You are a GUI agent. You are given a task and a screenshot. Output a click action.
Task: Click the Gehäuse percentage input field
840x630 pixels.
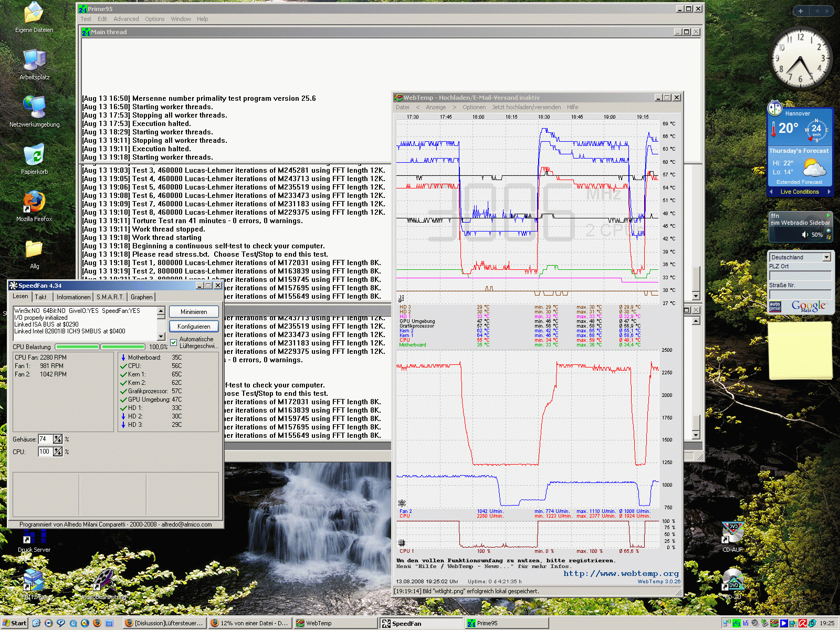pyautogui.click(x=45, y=439)
